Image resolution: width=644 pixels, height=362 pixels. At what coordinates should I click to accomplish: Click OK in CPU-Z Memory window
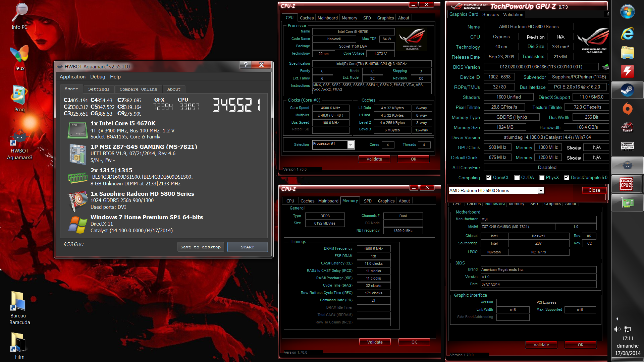tap(414, 342)
